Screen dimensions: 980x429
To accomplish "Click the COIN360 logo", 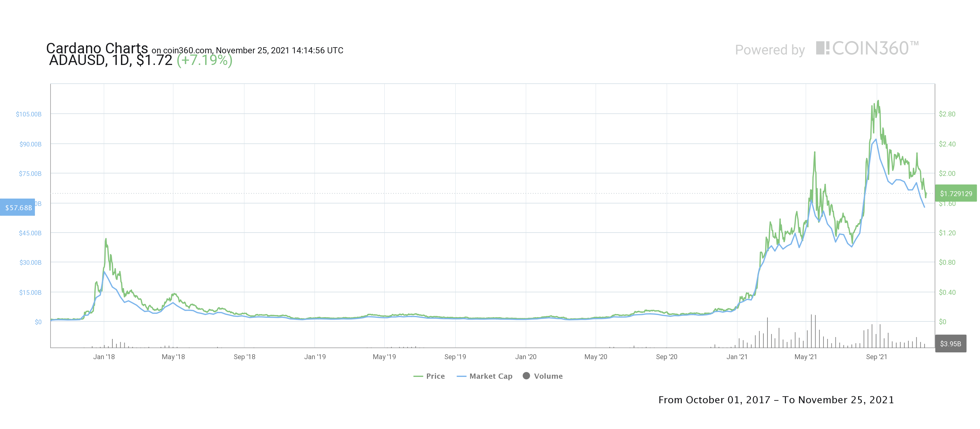I will [x=867, y=49].
